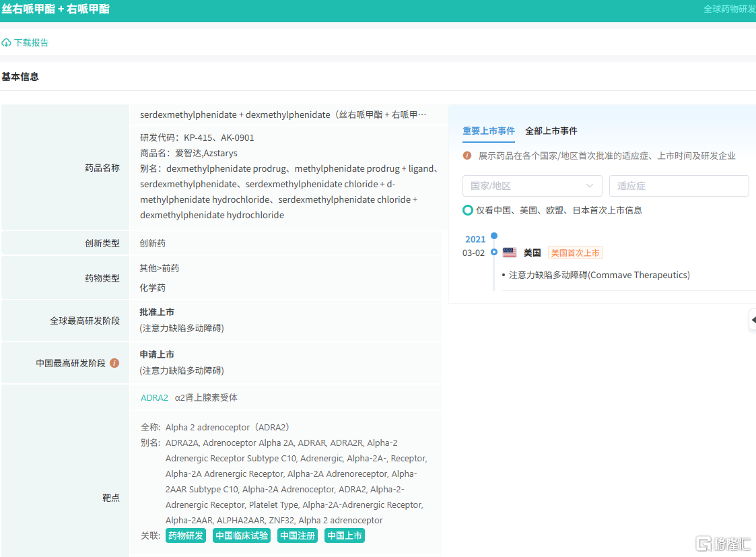This screenshot has height=557, width=756.
Task: Click the α2肾上腺素受体 target name
Action: [206, 398]
